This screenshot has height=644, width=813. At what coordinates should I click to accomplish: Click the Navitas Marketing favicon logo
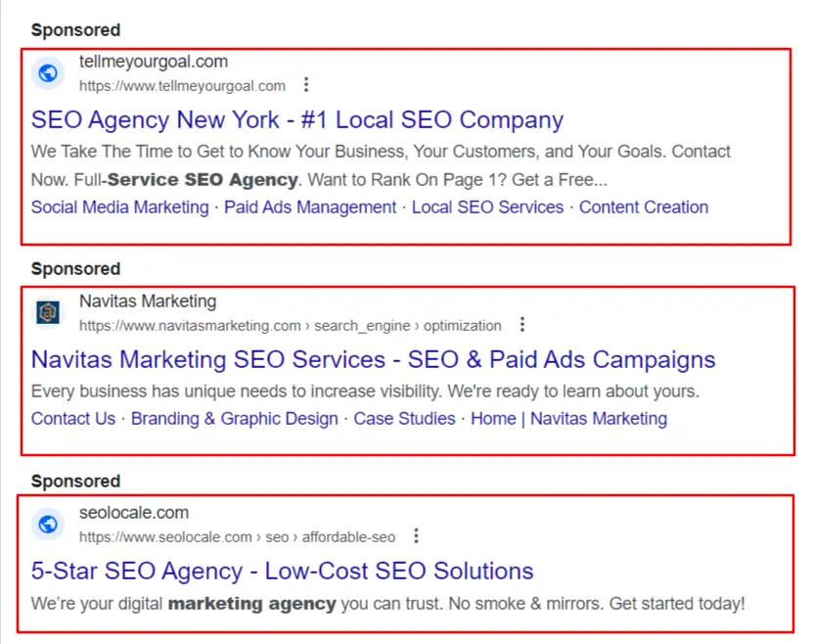48,312
